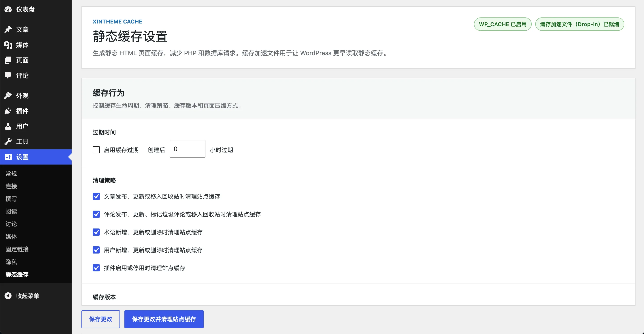This screenshot has width=644, height=334.
Task: Click the 插件 plug icon
Action: coord(8,111)
